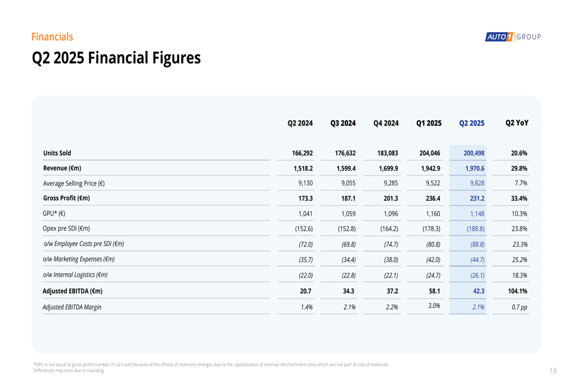Click the Adjusted EBITDA Margin row label
The width and height of the screenshot is (572, 392).
tap(72, 307)
